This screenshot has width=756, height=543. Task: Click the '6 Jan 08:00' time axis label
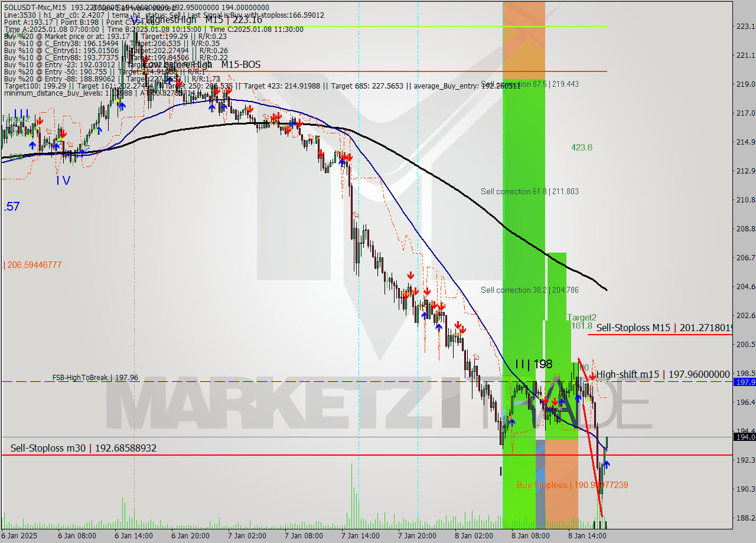[x=77, y=536]
